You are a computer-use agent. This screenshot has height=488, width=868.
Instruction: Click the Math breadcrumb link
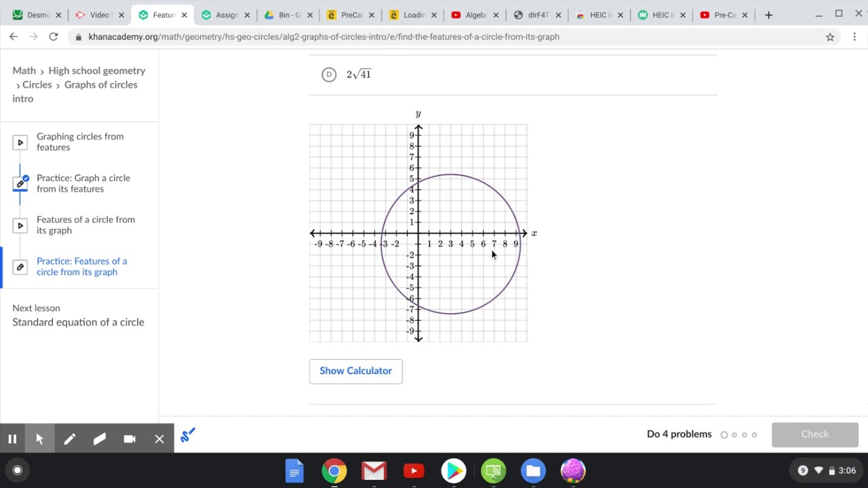[x=24, y=70]
